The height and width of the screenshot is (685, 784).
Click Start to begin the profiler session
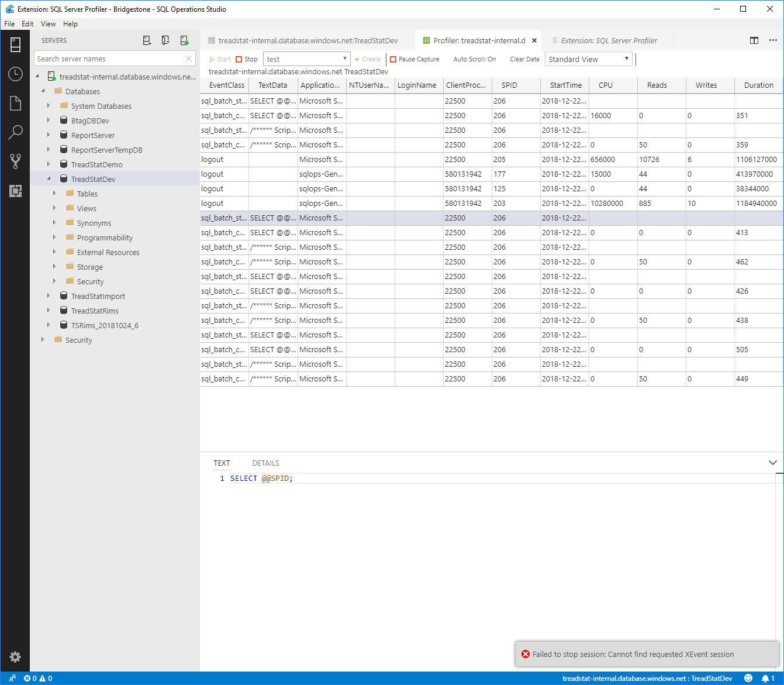click(x=219, y=58)
